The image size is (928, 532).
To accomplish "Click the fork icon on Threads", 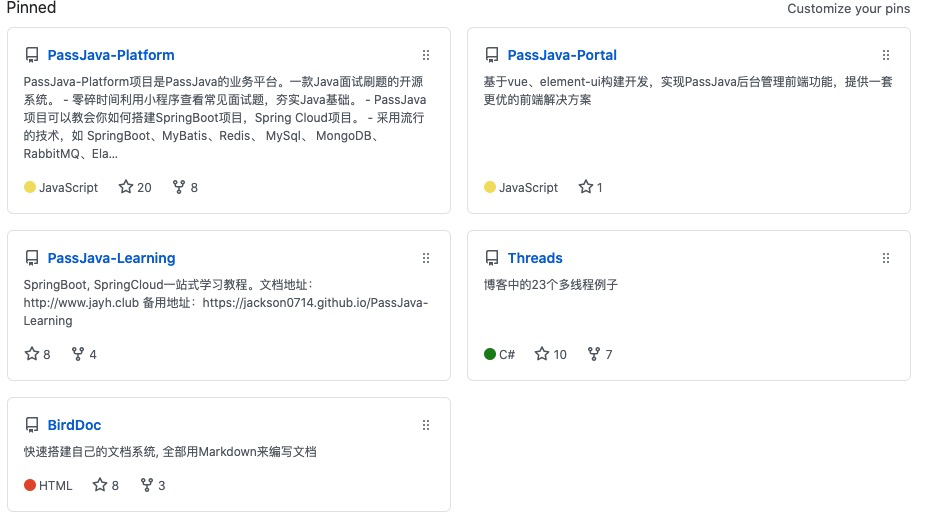I will [x=594, y=354].
